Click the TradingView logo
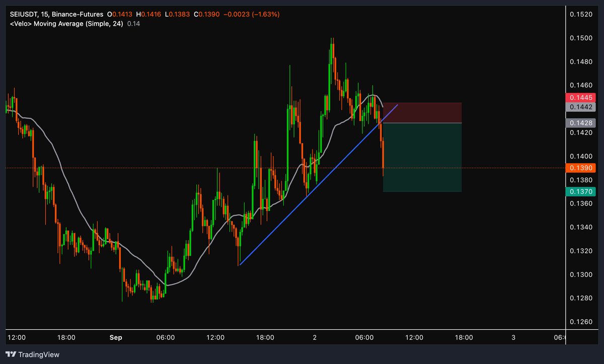This screenshot has width=604, height=364. (x=32, y=354)
